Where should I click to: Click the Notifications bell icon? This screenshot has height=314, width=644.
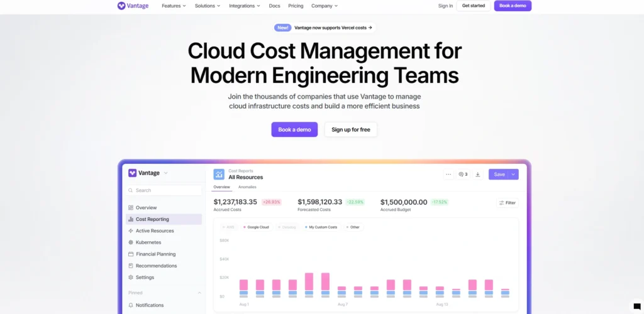pyautogui.click(x=131, y=305)
